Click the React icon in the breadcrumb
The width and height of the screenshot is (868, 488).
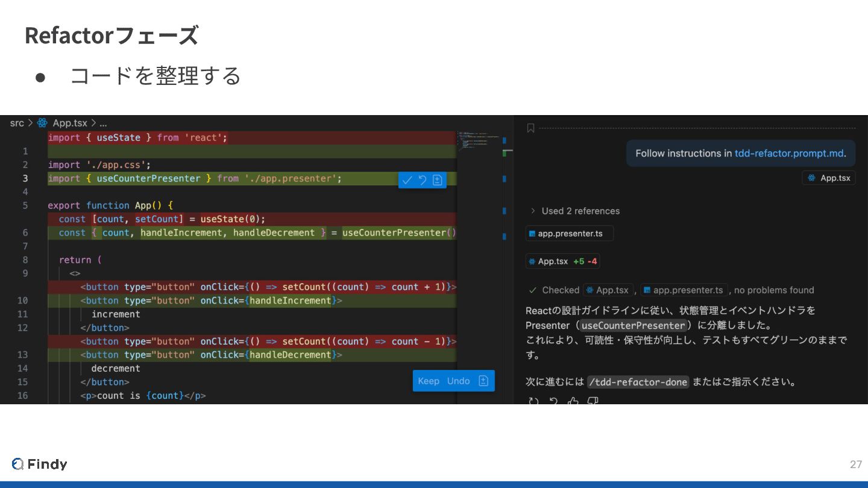coord(42,123)
